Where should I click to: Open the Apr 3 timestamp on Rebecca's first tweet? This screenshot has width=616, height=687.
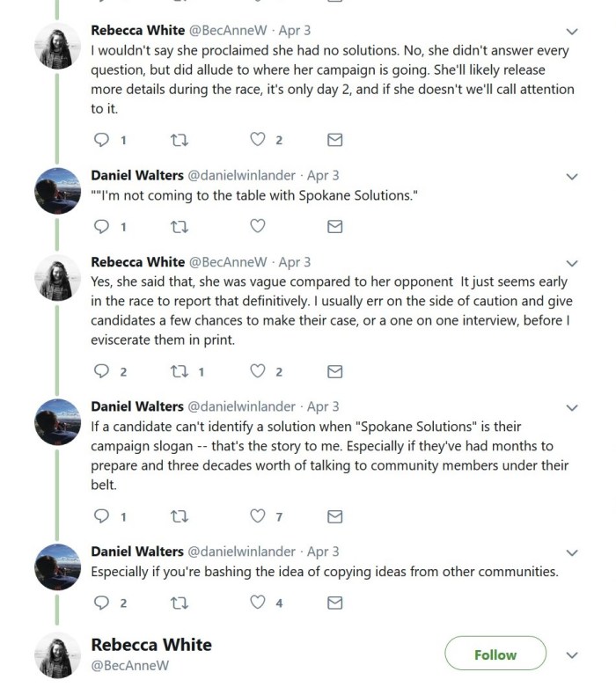coord(297,31)
